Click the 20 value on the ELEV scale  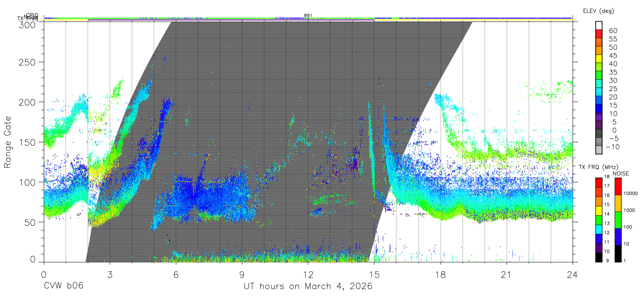click(613, 97)
